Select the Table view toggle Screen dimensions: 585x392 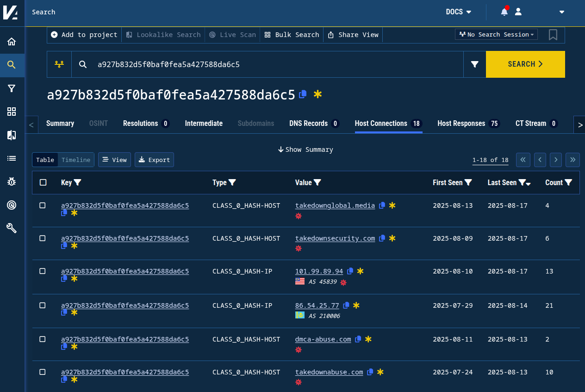45,160
